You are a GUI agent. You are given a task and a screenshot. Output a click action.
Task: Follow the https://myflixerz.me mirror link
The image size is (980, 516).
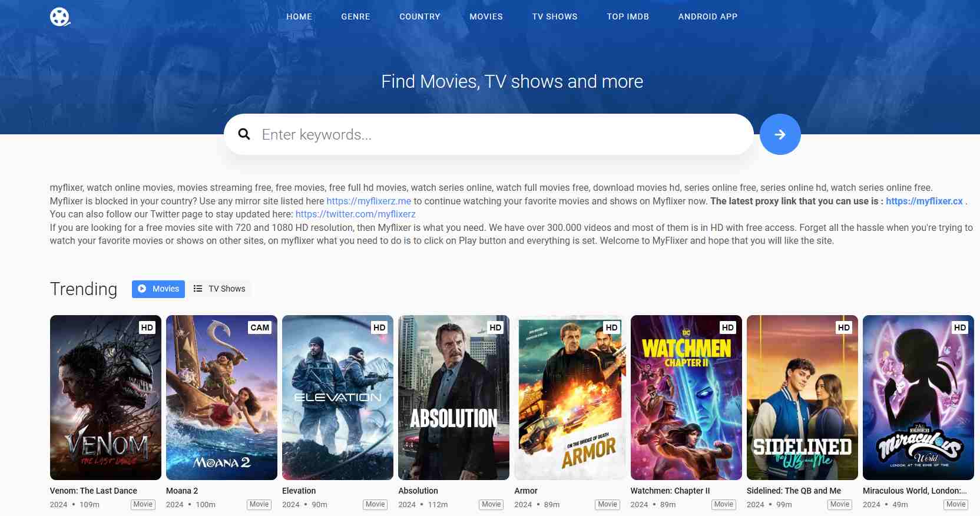[369, 201]
